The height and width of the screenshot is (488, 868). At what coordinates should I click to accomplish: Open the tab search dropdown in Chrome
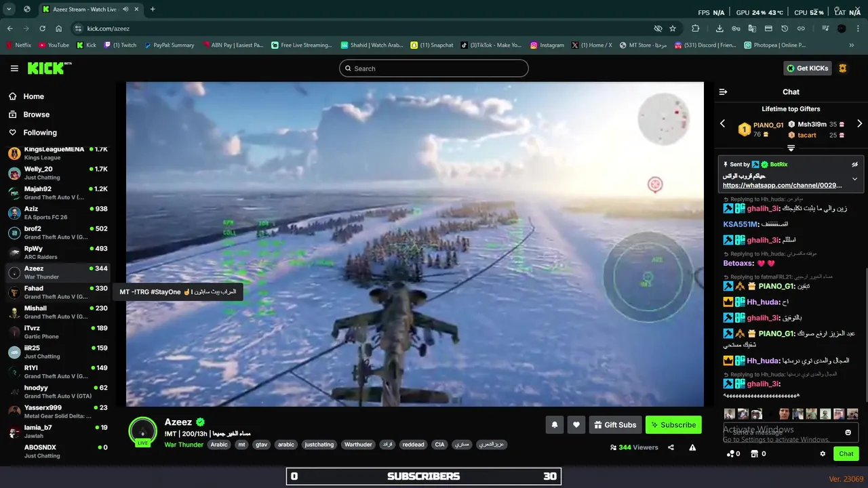(x=9, y=9)
